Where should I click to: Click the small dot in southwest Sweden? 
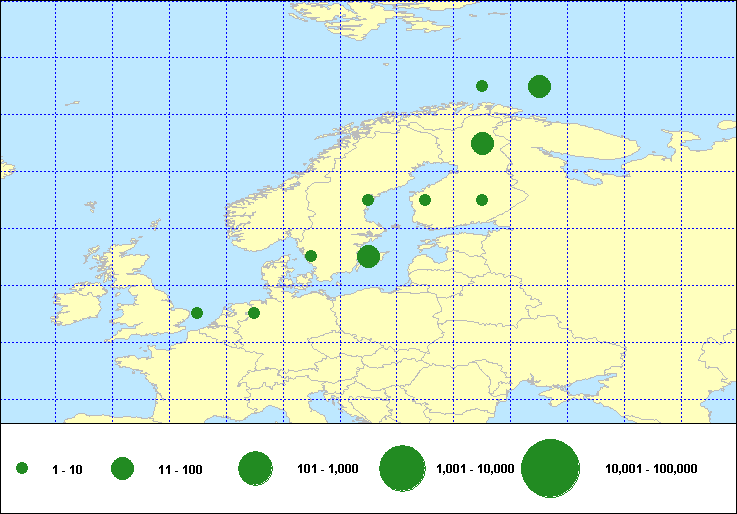[x=311, y=256]
